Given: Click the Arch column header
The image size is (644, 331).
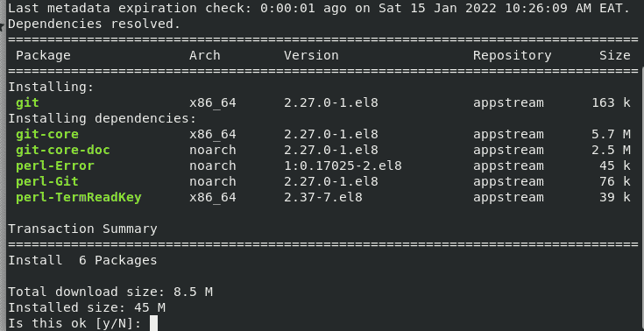Looking at the screenshot, I should coord(204,55).
